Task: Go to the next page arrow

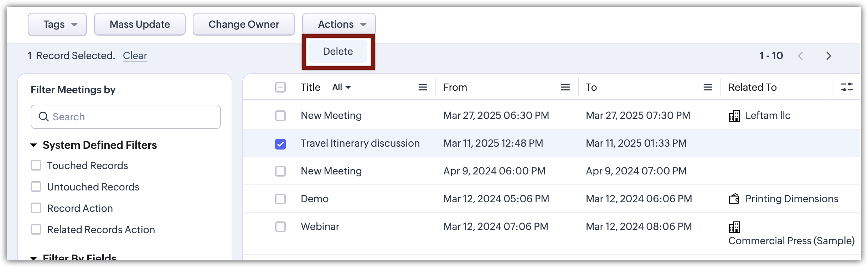Action: tap(828, 56)
